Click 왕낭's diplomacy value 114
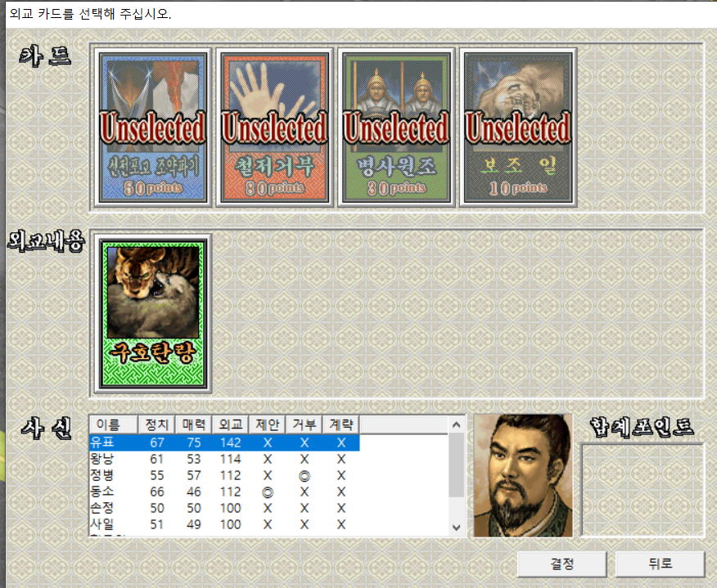Screen dimensions: 717x588 tap(231, 459)
